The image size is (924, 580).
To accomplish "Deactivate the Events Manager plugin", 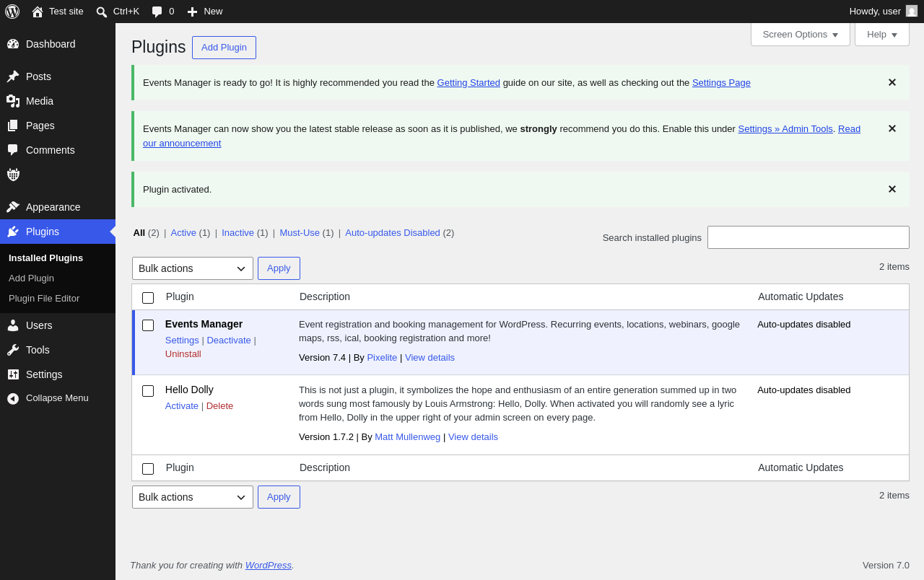I will coord(229,340).
